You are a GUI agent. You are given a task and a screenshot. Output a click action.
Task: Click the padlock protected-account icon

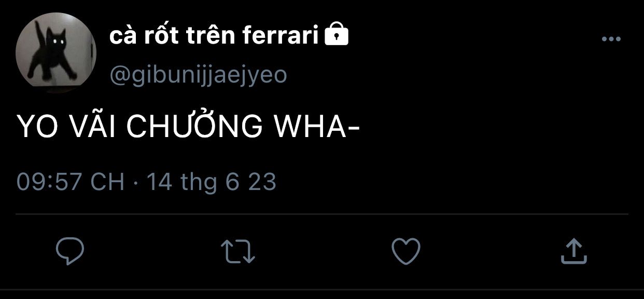point(336,35)
